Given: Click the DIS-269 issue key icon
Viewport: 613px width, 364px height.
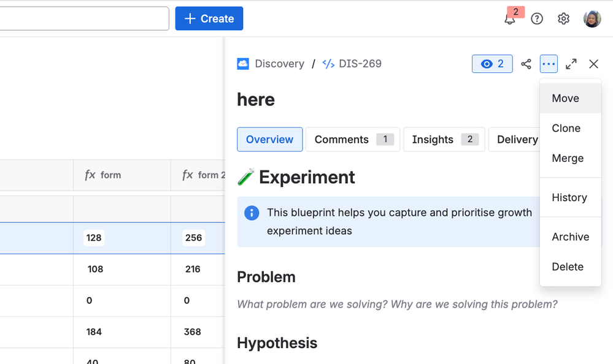Looking at the screenshot, I should click(328, 64).
